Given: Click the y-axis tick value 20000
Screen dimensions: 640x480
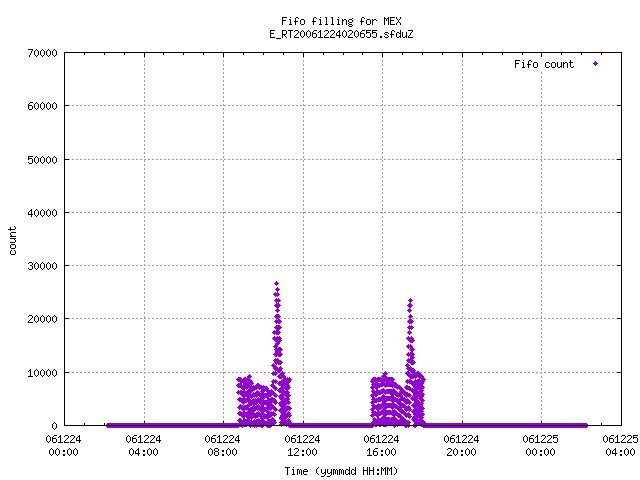Looking at the screenshot, I should [42, 319].
